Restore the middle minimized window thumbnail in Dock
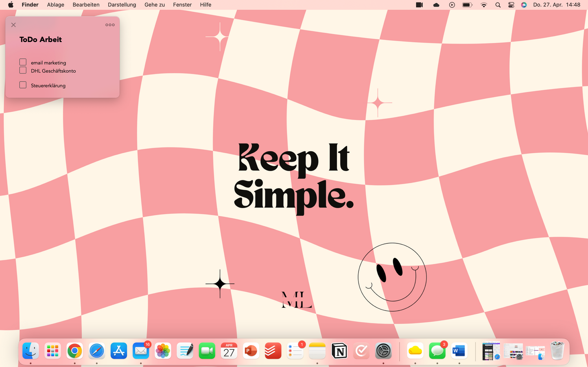Viewport: 588px width, 367px height. pos(513,351)
